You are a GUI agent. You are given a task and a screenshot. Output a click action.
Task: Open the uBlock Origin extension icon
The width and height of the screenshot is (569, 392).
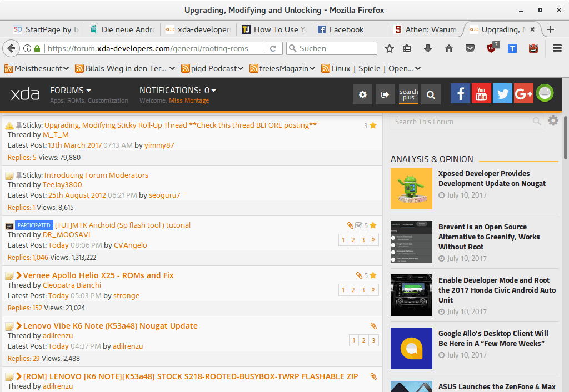[492, 49]
